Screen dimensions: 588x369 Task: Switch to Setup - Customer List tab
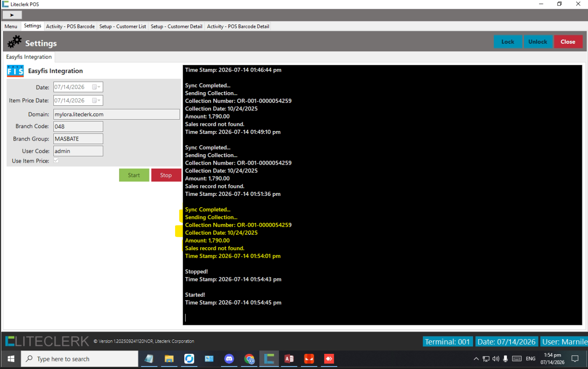122,26
